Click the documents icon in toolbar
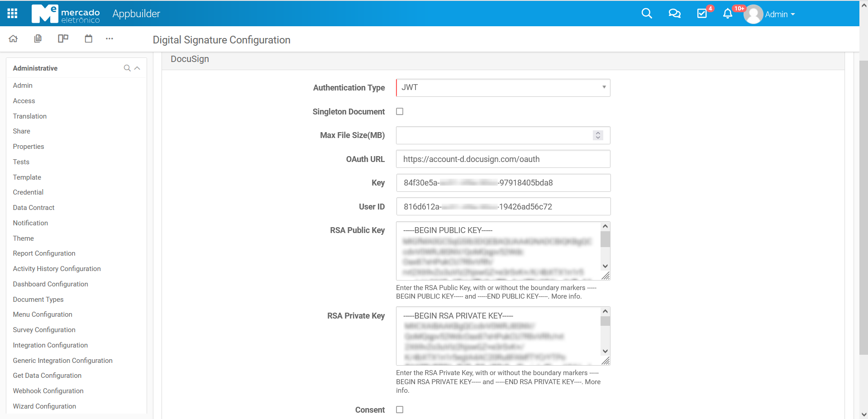 click(38, 39)
